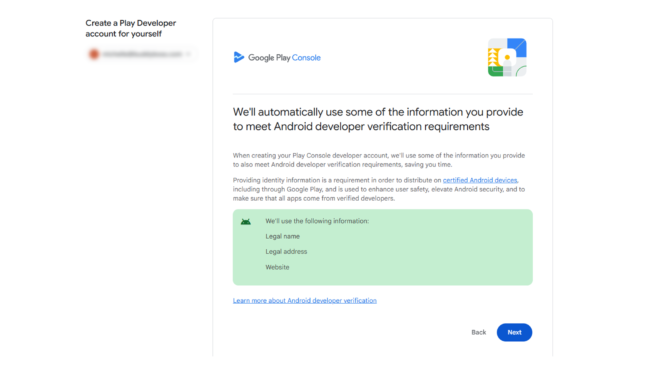
Task: Click the account avatar circle
Action: 94,54
